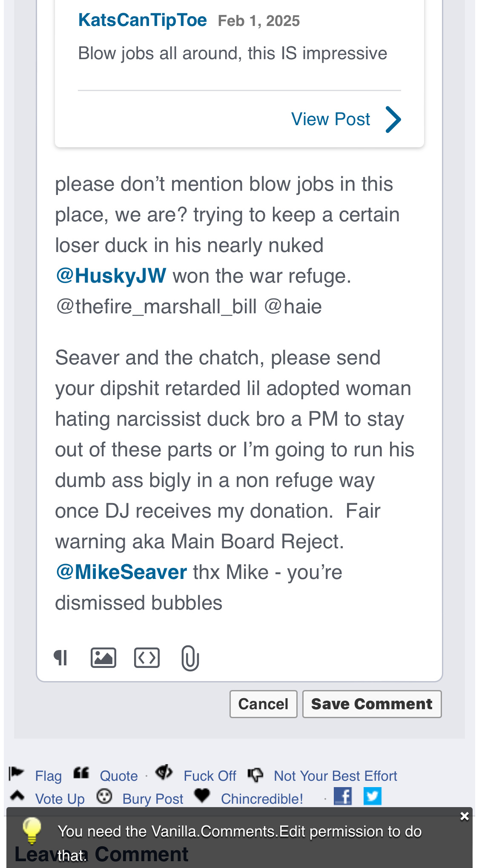
Task: Insert an image in the comment
Action: pos(103,658)
